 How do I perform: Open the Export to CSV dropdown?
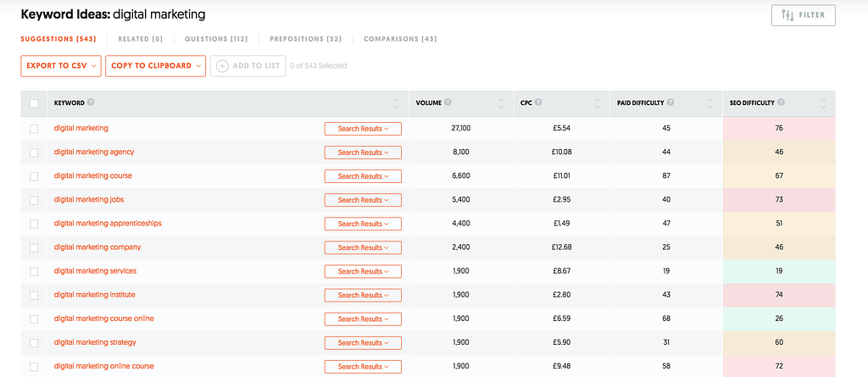[61, 66]
